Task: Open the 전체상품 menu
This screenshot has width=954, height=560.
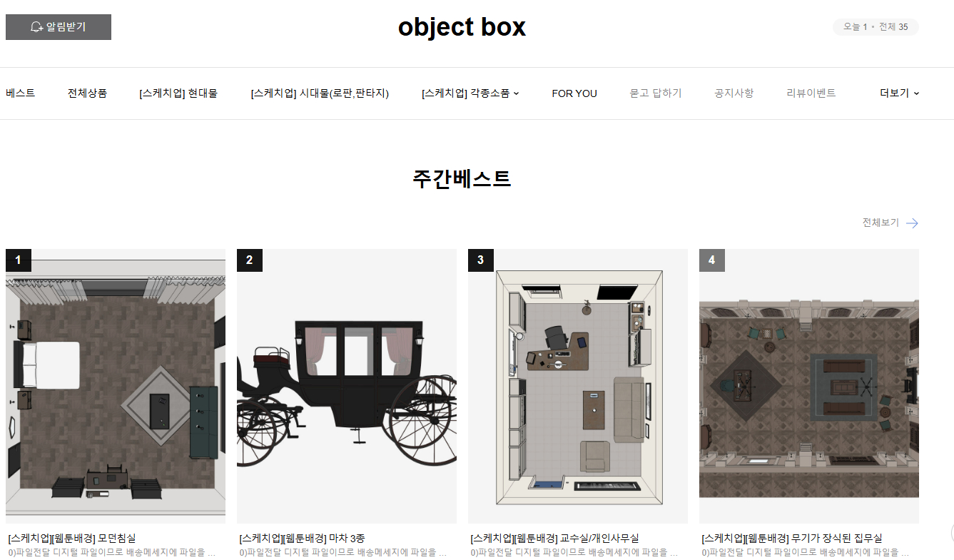Action: (87, 93)
